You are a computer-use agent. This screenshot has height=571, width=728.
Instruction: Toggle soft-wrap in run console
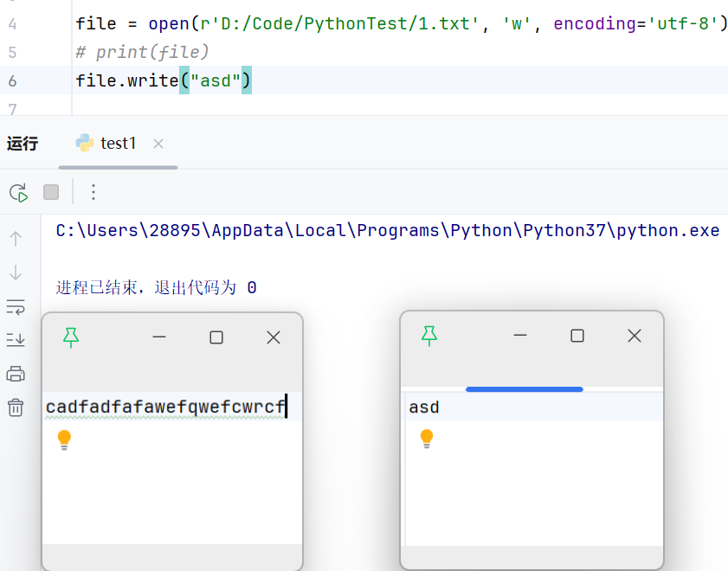point(16,306)
